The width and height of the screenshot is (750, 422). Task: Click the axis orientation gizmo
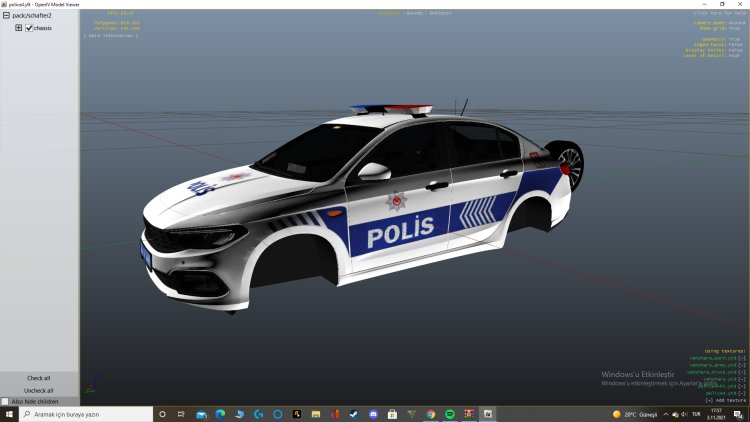tap(93, 384)
